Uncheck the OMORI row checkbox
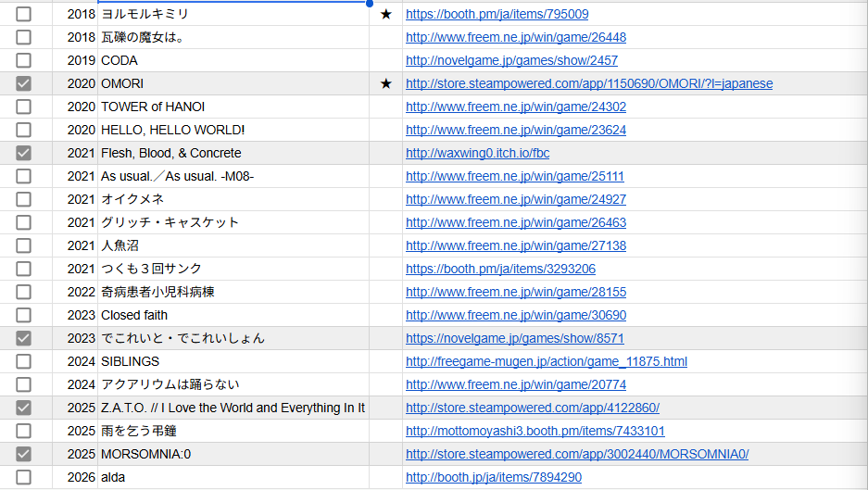Viewport: 868px width, 490px height. click(23, 83)
